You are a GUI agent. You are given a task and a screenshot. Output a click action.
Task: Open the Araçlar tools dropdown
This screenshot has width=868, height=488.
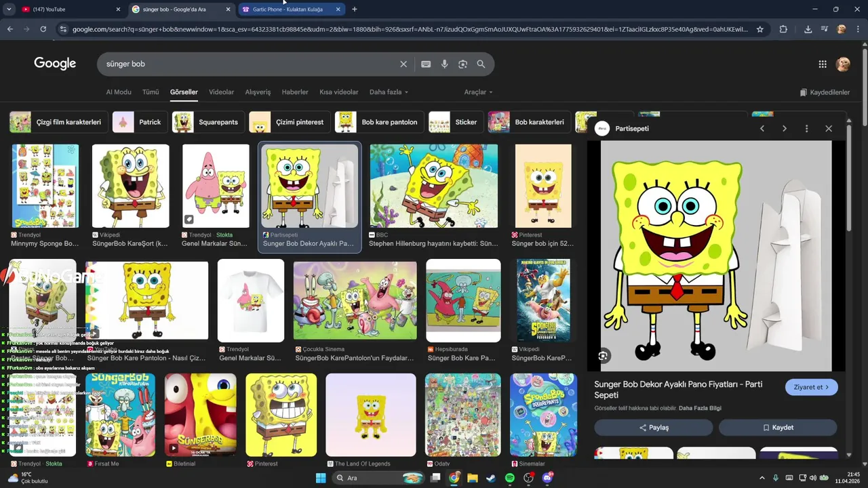(478, 92)
